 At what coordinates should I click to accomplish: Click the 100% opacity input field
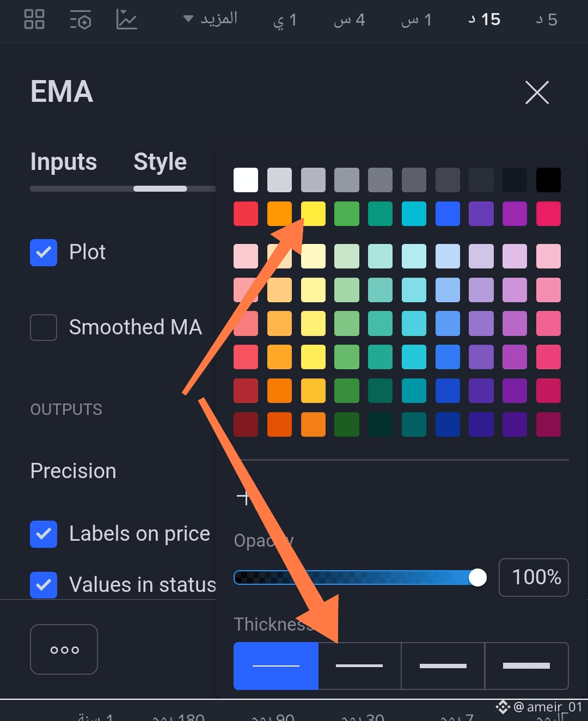534,577
